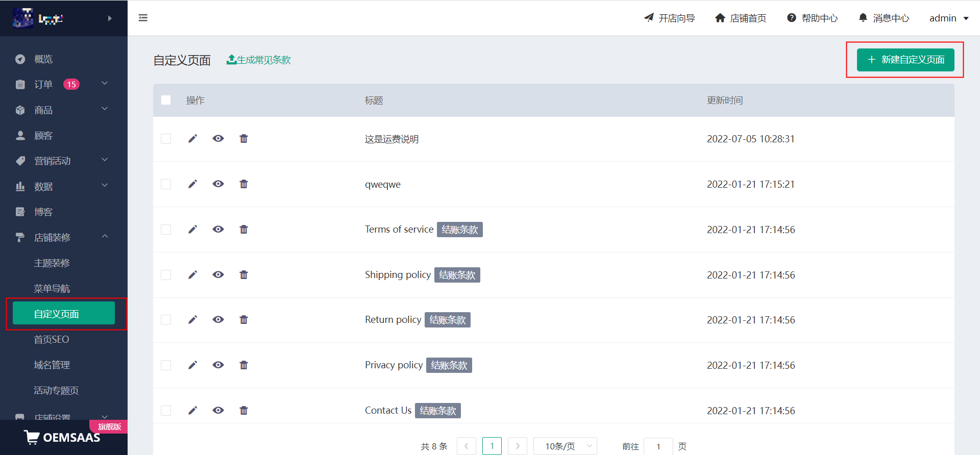Viewport: 980px width, 455px height.
Task: Select 自定义页面 in sidebar
Action: click(64, 313)
